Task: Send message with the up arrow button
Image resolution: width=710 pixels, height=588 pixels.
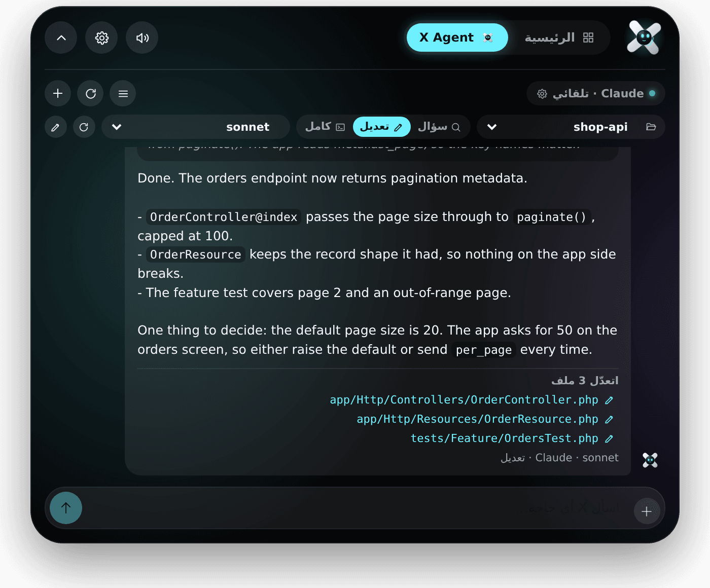Action: (x=66, y=508)
